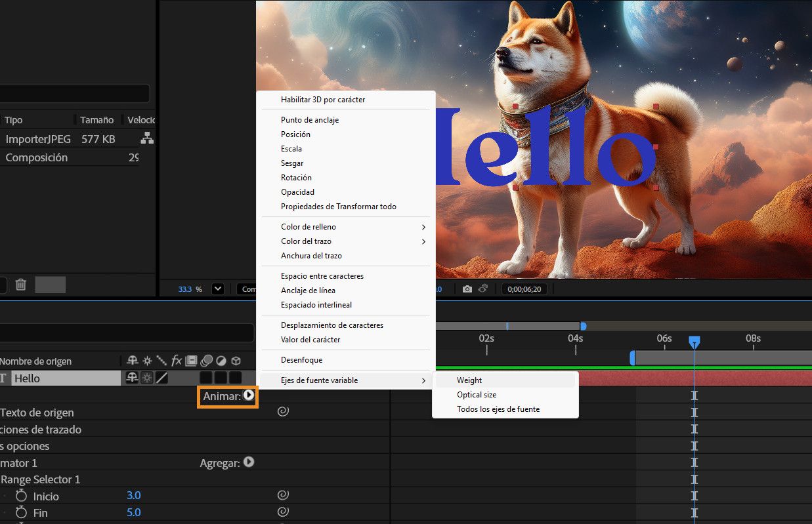Image resolution: width=812 pixels, height=524 pixels.
Task: Click the expression pick whip for Texto de origen
Action: (283, 412)
